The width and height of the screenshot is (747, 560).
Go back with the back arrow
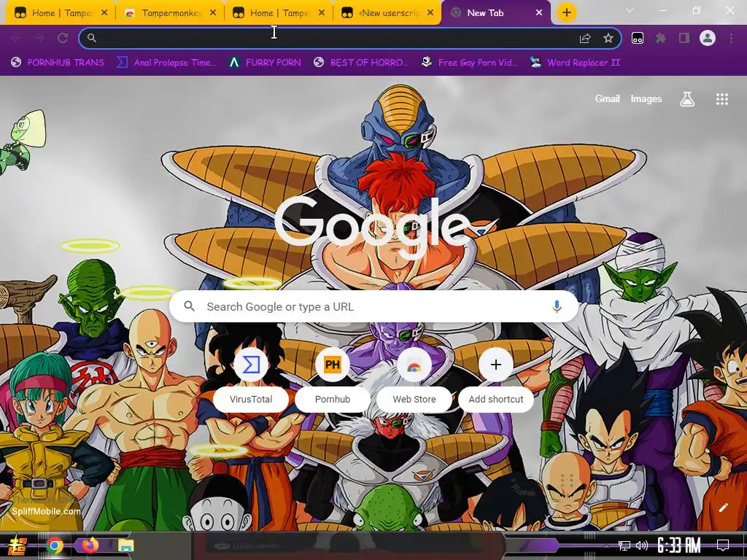point(16,38)
